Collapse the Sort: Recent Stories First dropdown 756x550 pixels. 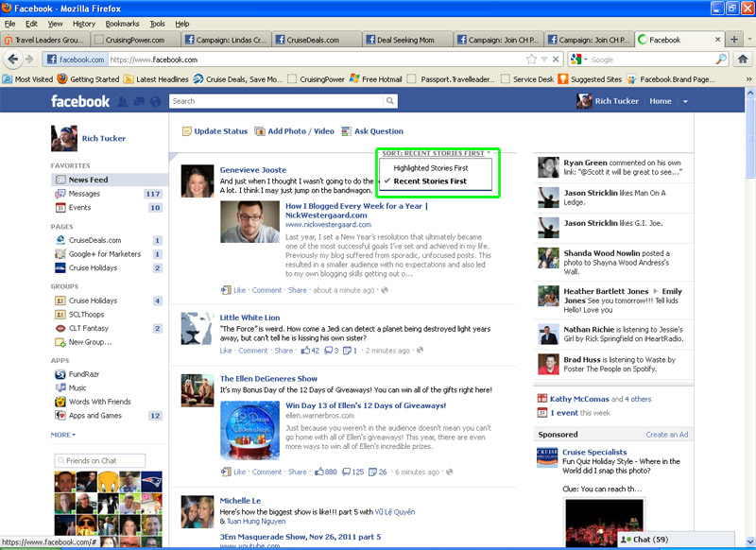[434, 152]
